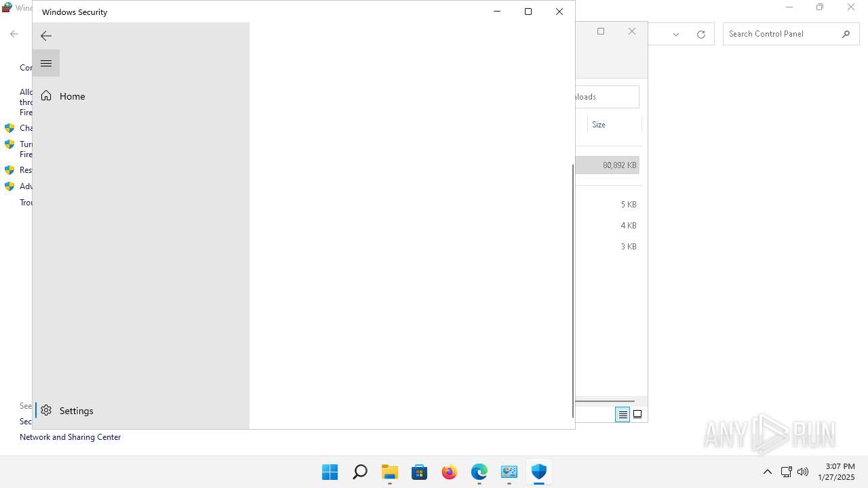Sort file list by Size column
The width and height of the screenshot is (868, 488).
[x=614, y=125]
